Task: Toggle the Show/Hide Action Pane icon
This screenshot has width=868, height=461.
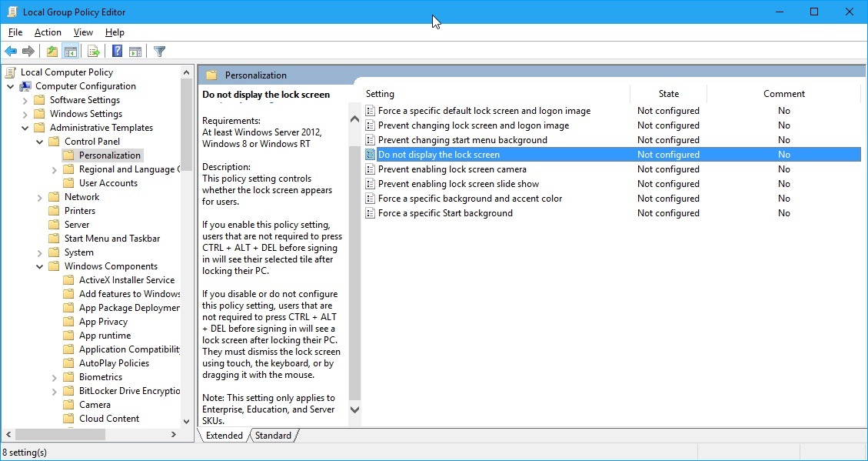Action: click(x=135, y=51)
